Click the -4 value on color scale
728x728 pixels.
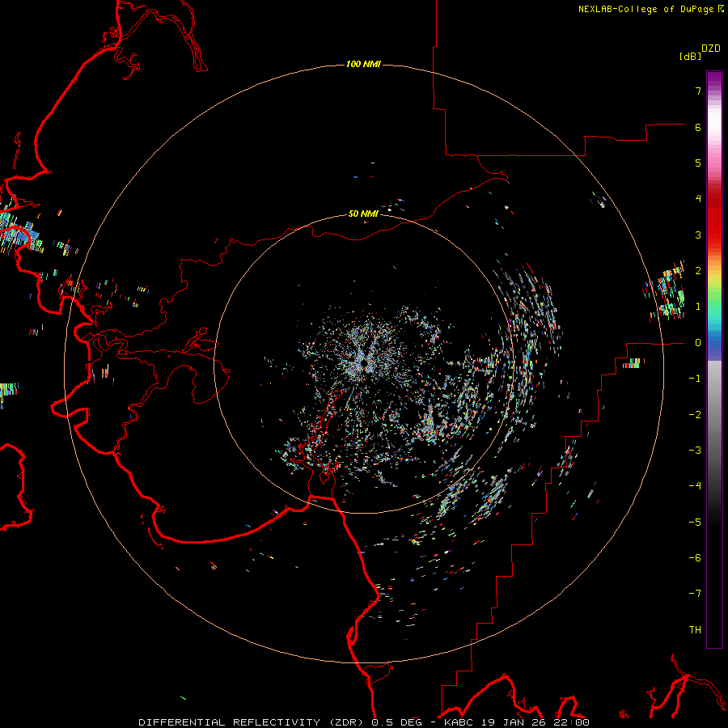pos(695,486)
